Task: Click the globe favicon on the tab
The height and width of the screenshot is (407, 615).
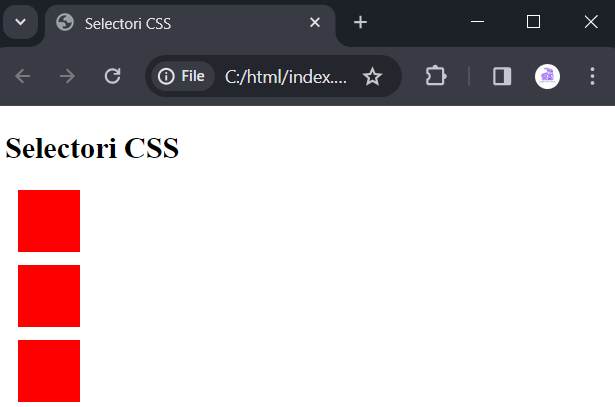Action: tap(65, 22)
